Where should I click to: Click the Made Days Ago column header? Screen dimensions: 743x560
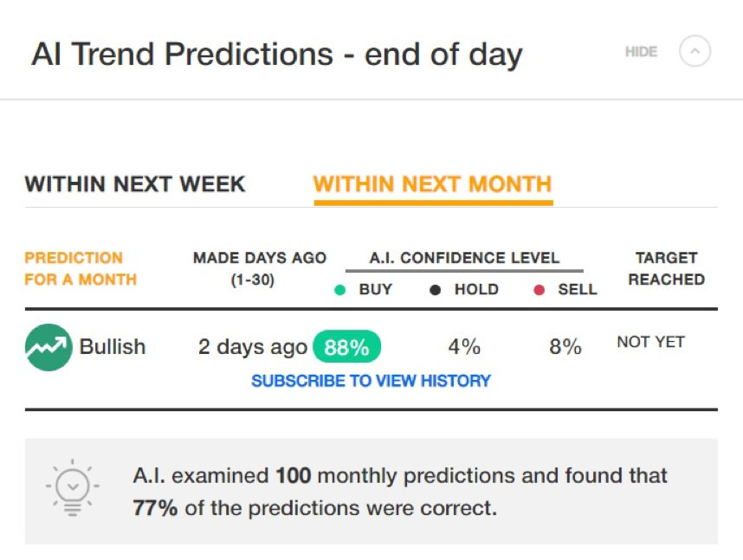tap(260, 268)
